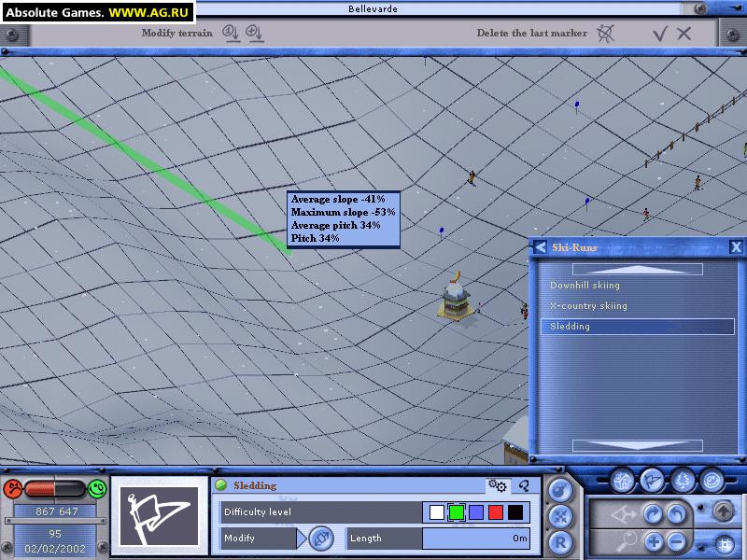
Task: Click the Modify label button
Action: (259, 539)
